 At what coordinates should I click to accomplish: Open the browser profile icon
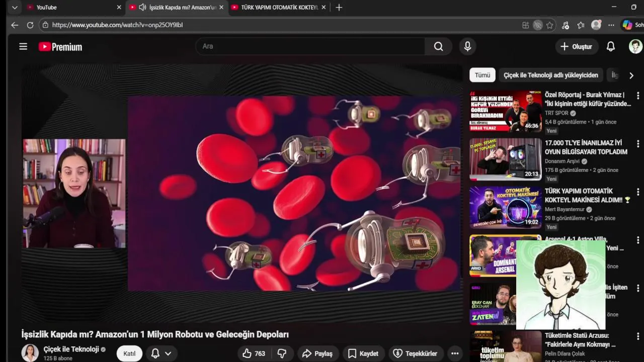point(596,25)
